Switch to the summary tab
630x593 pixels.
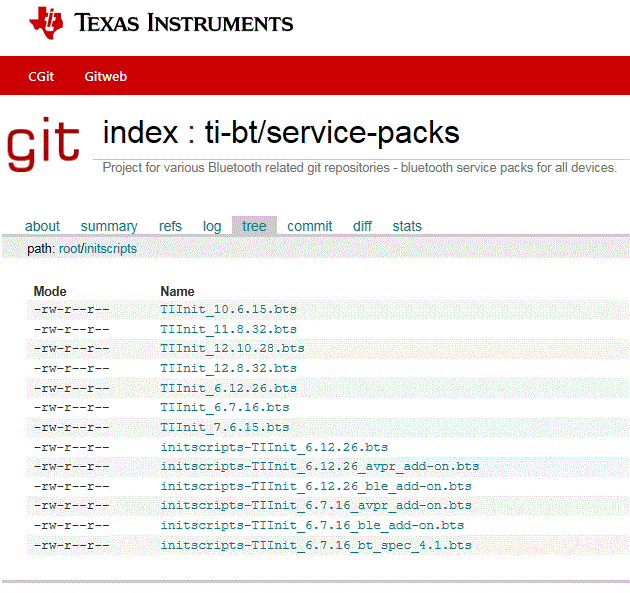pos(109,226)
